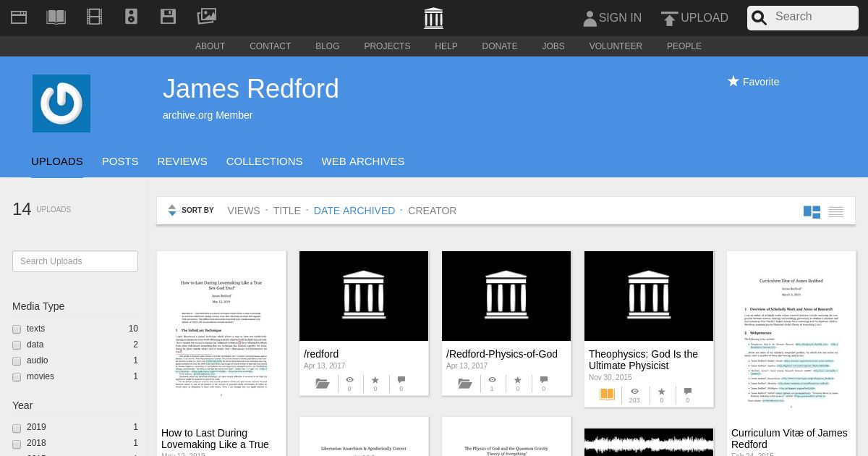
Task: Click views eye icon on Theophysics card
Action: (x=634, y=392)
